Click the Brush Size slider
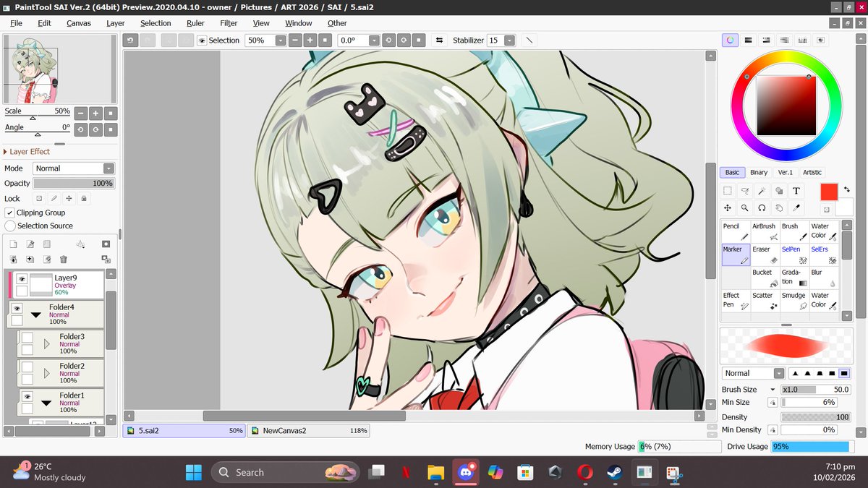Screen dimensions: 868x488 click(x=815, y=389)
